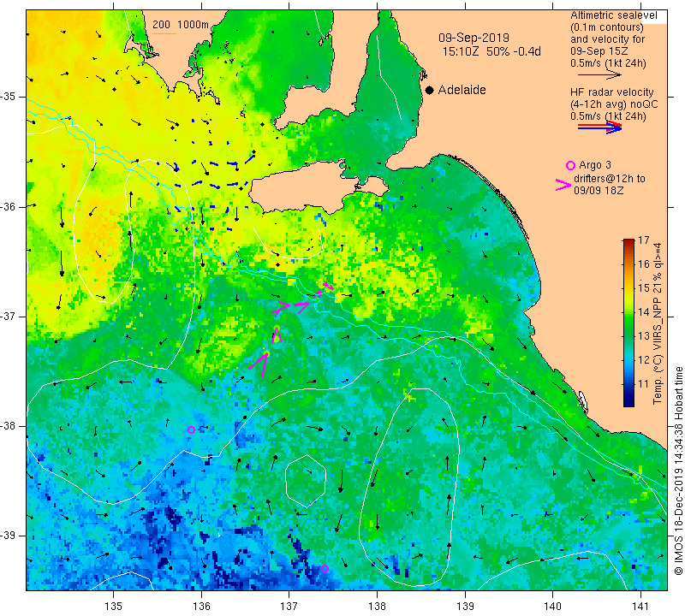Click the 'drifters@12h to' legend text
The image size is (685, 616).
pos(610,179)
